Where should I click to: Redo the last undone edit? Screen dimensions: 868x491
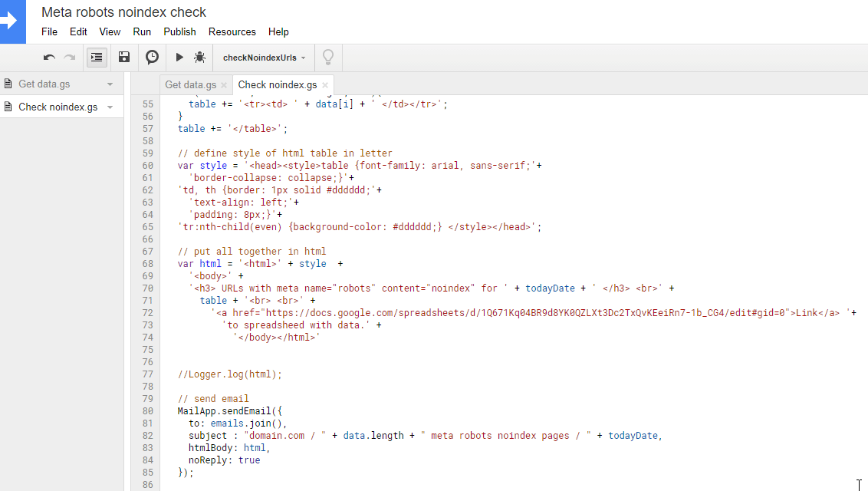pyautogui.click(x=70, y=57)
